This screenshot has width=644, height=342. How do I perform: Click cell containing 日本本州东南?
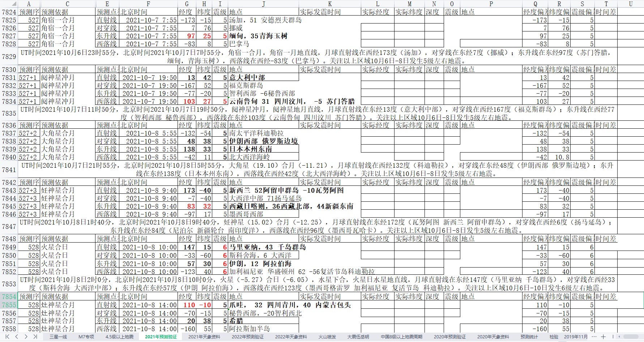click(263, 149)
